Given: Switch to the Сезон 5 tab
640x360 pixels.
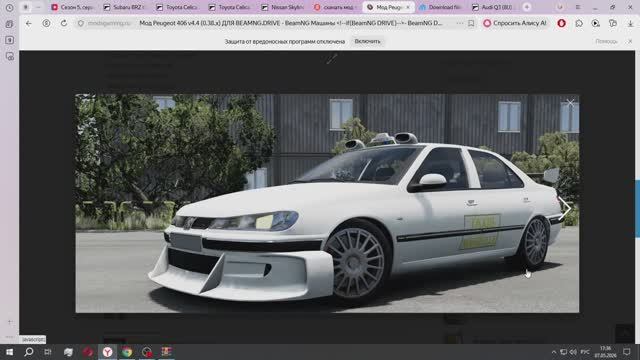Looking at the screenshot, I should point(72,7).
